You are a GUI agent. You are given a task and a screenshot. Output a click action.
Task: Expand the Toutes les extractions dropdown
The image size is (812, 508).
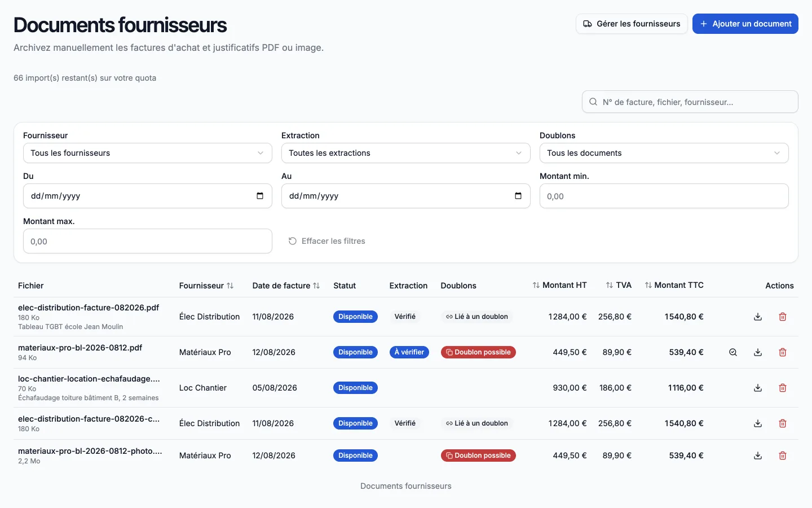click(406, 153)
